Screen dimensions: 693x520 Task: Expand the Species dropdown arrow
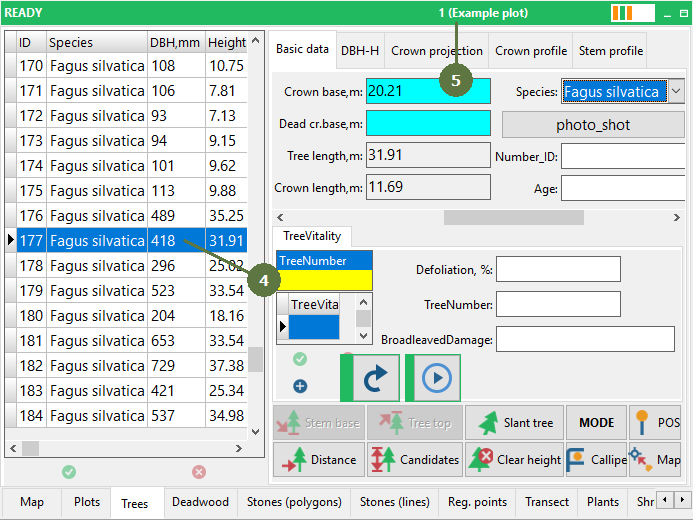click(676, 91)
